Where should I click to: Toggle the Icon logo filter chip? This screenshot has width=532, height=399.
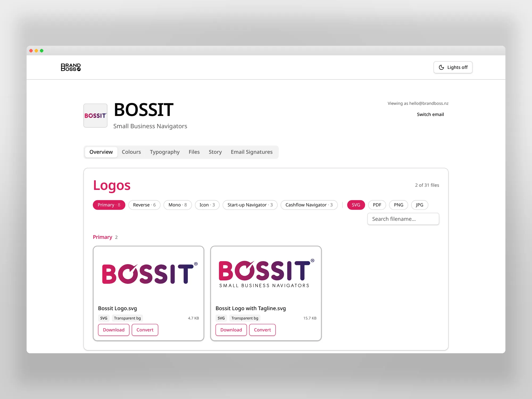pyautogui.click(x=207, y=205)
